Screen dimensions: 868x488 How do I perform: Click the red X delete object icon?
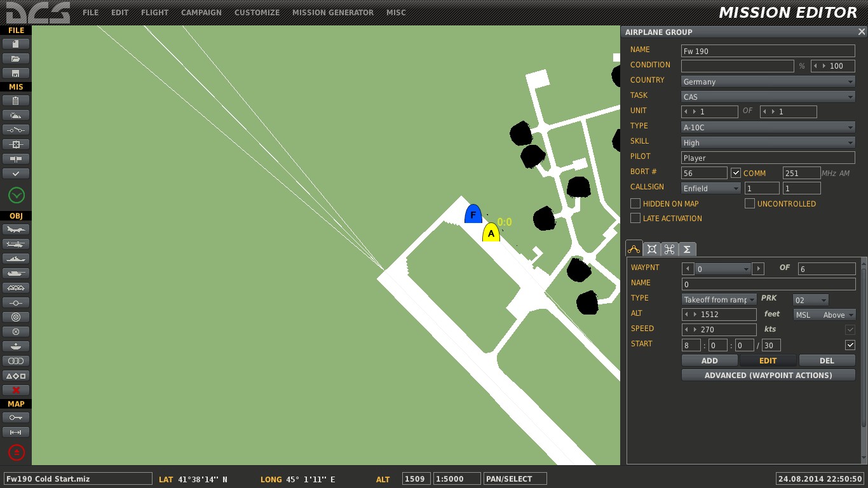[x=16, y=390]
